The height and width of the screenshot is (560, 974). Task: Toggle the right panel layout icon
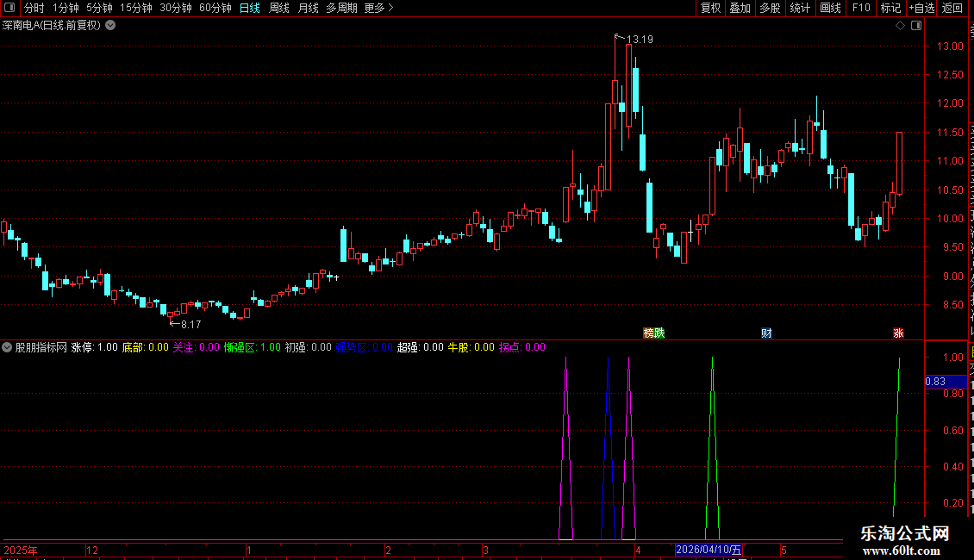916,26
